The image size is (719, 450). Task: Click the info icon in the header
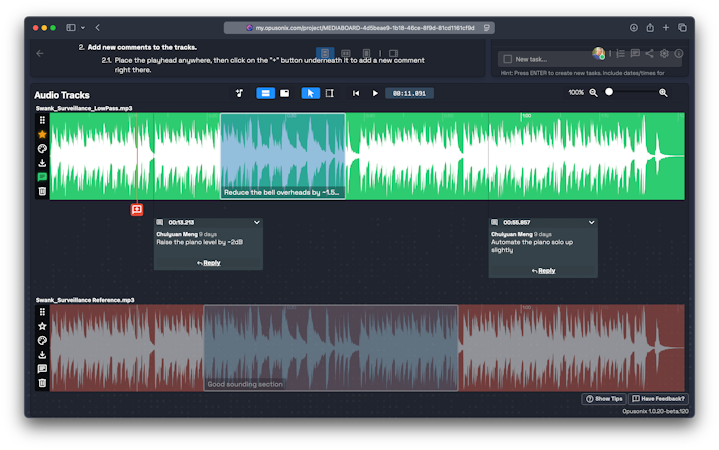pos(679,54)
